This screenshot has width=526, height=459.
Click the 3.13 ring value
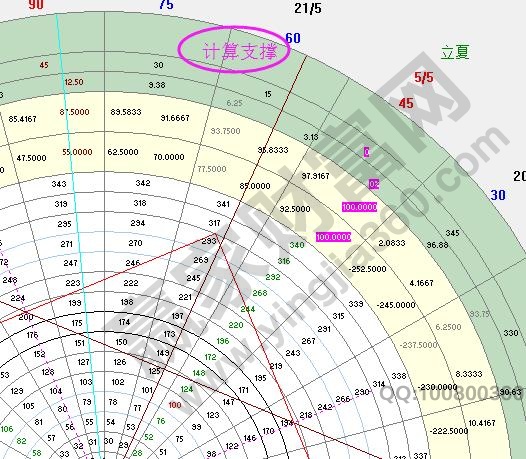coord(311,137)
